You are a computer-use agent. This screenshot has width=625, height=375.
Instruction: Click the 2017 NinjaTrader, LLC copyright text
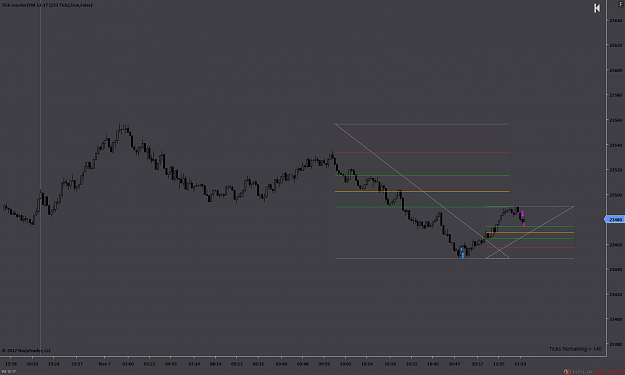coord(27,351)
